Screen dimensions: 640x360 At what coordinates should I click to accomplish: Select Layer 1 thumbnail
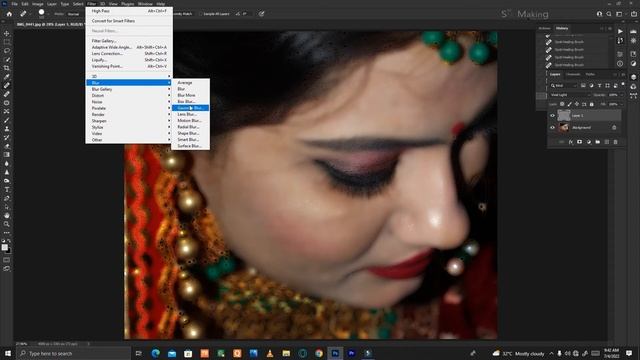(564, 116)
